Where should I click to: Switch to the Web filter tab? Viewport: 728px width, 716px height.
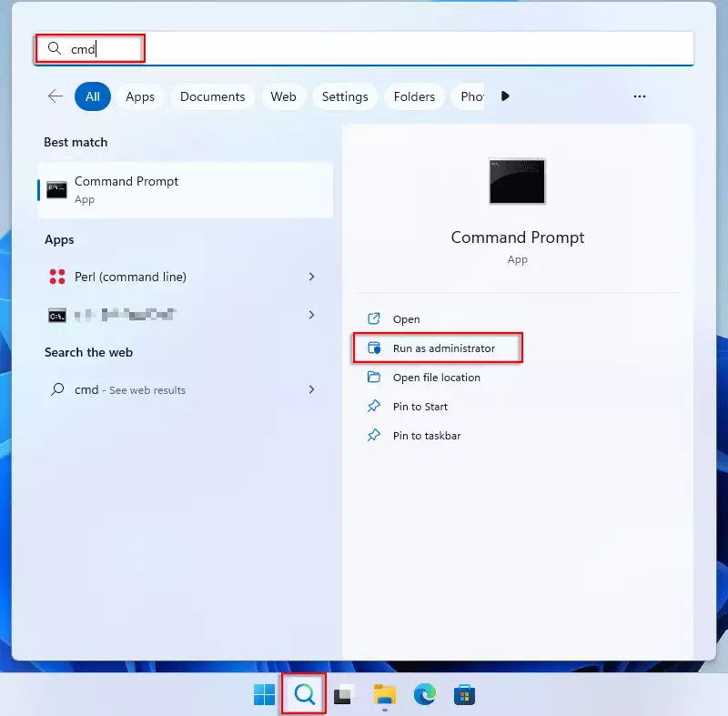click(x=283, y=96)
